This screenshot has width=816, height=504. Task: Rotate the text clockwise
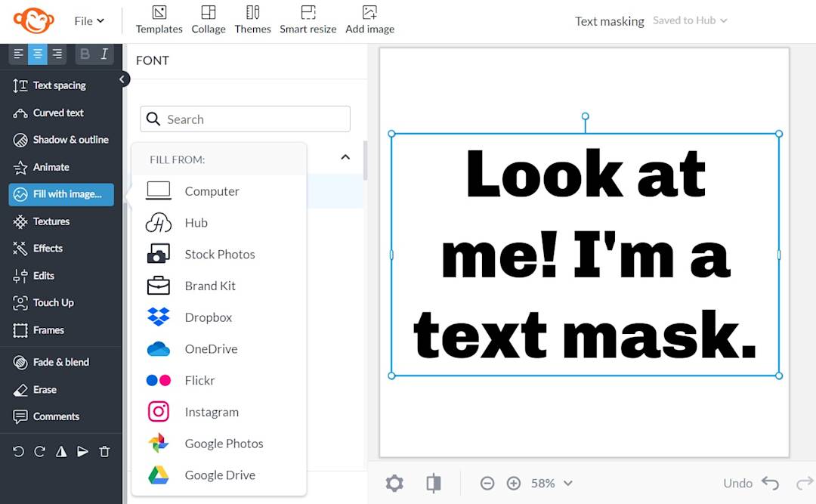39,451
